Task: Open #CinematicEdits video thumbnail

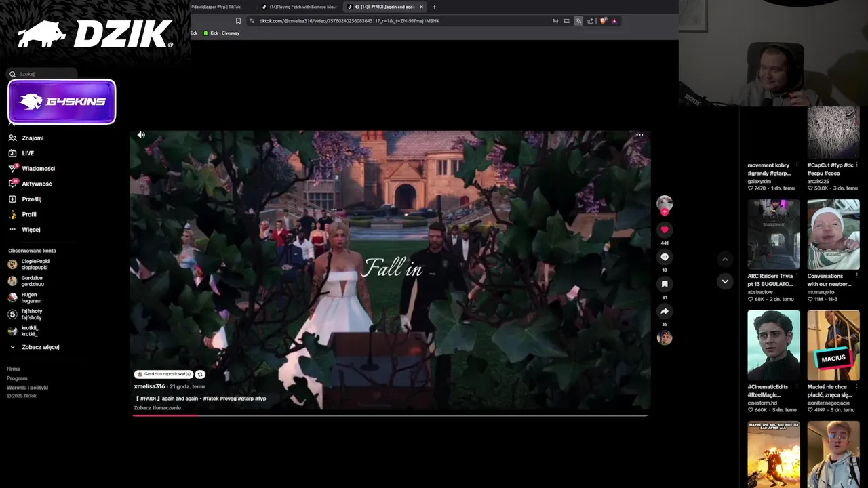Action: tap(774, 346)
